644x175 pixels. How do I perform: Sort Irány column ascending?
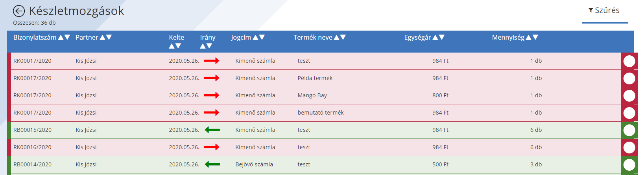203,46
